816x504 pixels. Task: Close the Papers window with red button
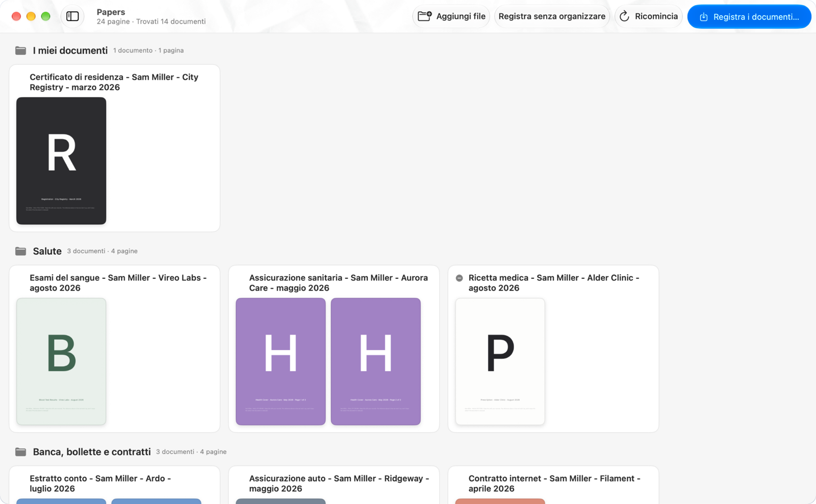coord(16,16)
